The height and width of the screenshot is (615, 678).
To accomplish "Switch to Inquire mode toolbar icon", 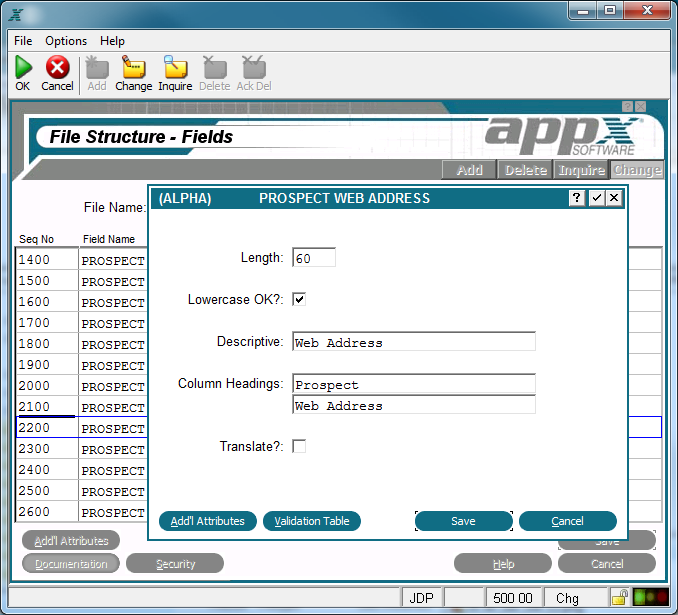I will (175, 67).
